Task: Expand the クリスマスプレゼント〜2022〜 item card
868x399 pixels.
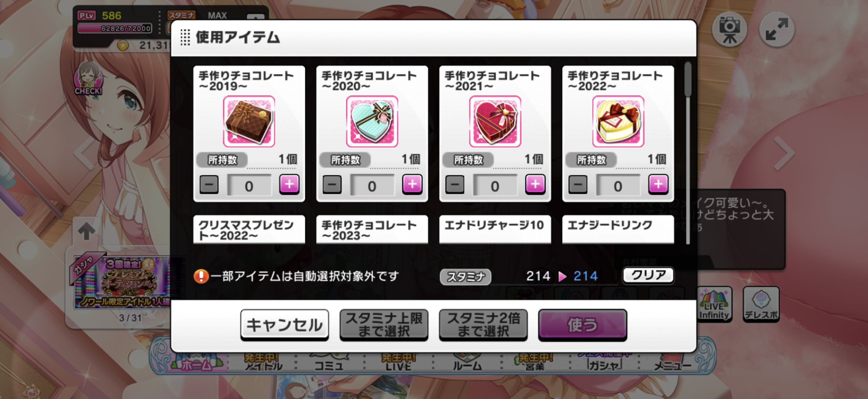Action: click(x=249, y=229)
